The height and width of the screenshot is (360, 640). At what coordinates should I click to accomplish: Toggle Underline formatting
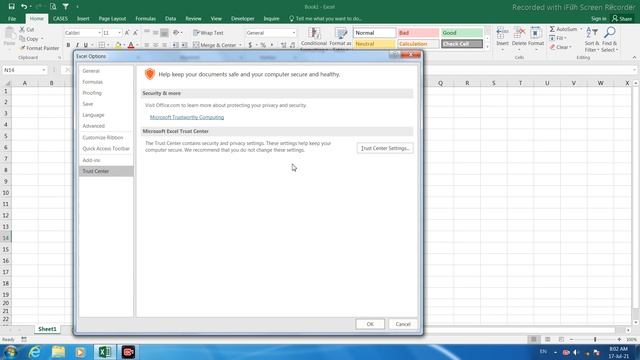(86, 45)
